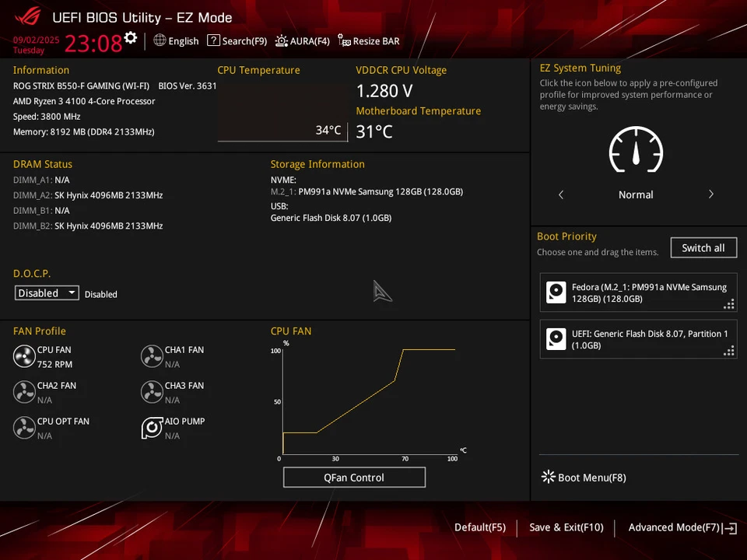This screenshot has height=560, width=747.
Task: Click the Resize BAR icon
Action: point(342,40)
